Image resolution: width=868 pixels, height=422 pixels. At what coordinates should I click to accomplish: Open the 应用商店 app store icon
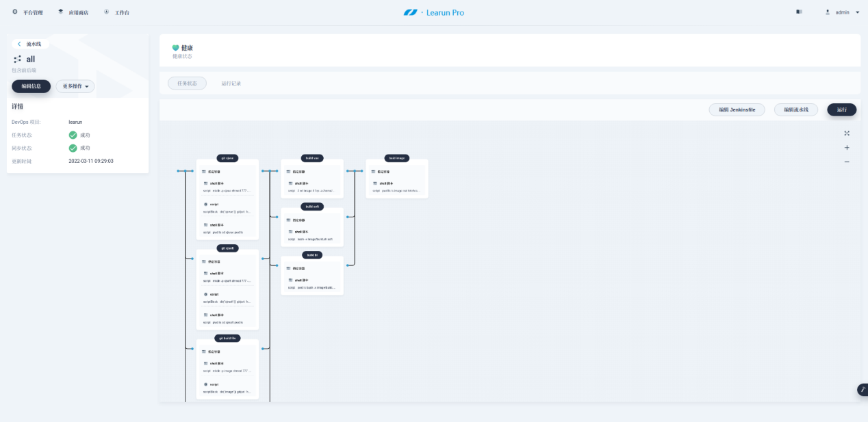[60, 12]
